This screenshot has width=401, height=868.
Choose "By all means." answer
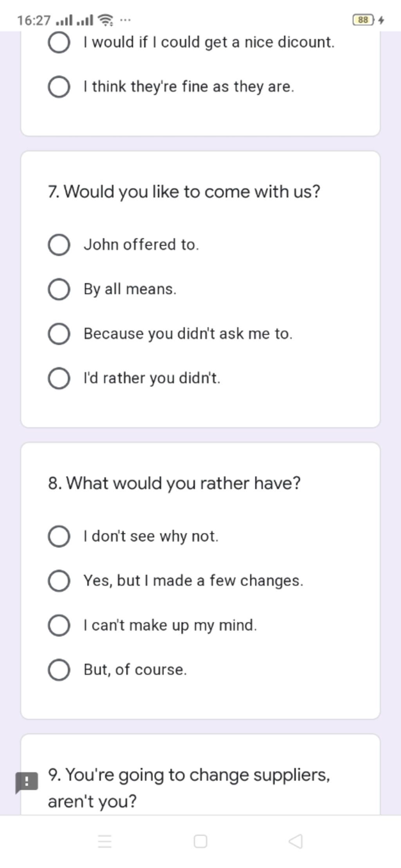pyautogui.click(x=112, y=289)
